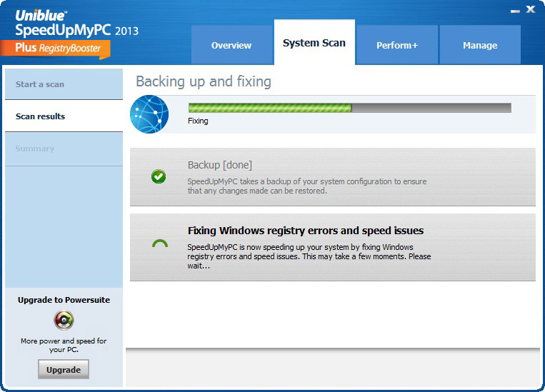Select the System Scan tab
The image size is (545, 392).
tap(314, 42)
